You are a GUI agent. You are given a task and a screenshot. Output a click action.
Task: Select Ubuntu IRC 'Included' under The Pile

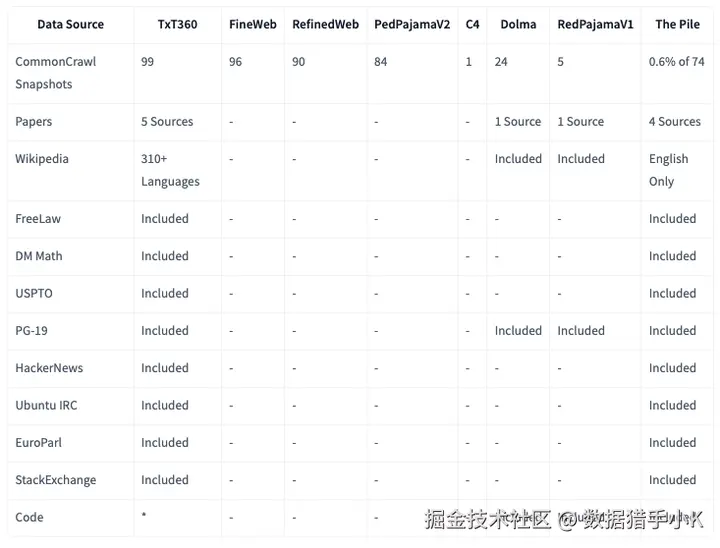pos(672,406)
